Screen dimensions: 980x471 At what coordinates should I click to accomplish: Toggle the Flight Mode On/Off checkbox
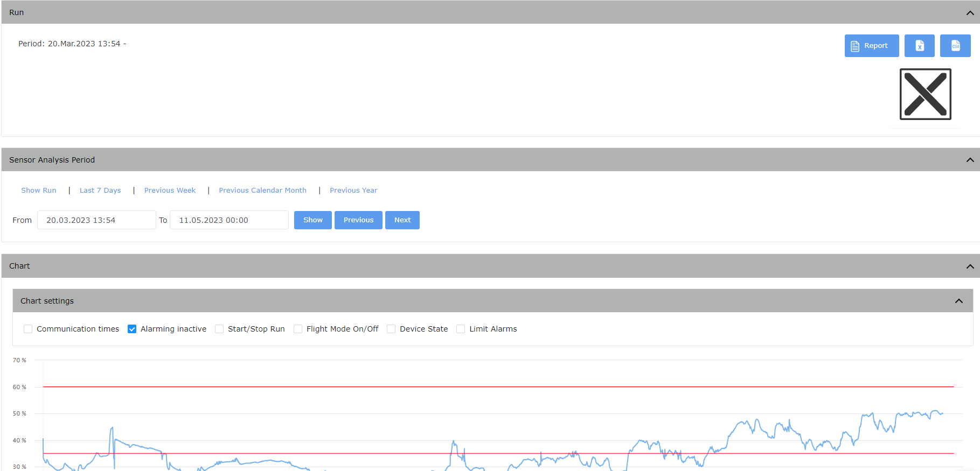298,329
